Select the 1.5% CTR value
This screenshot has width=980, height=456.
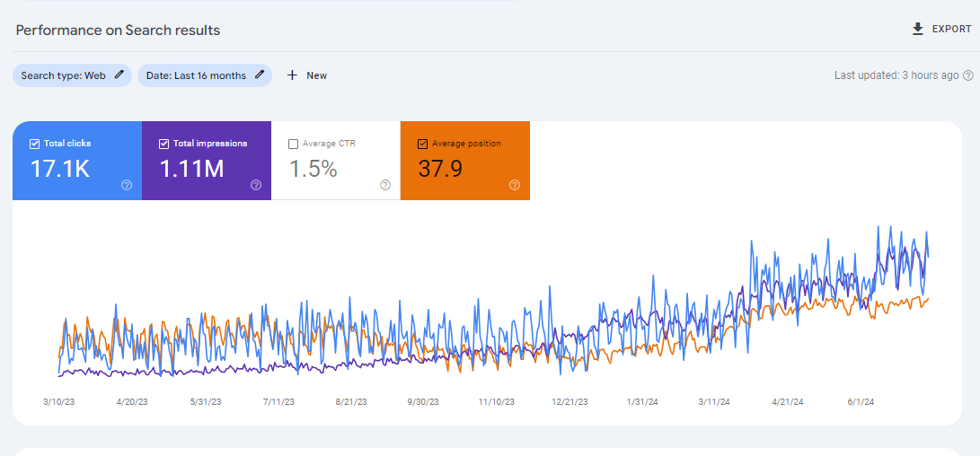pyautogui.click(x=313, y=169)
